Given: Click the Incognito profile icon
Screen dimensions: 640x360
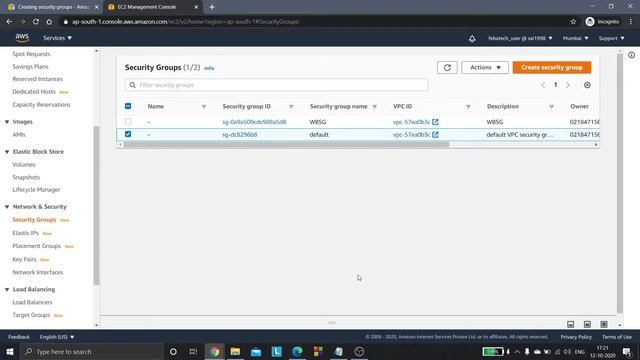Looking at the screenshot, I should [590, 22].
